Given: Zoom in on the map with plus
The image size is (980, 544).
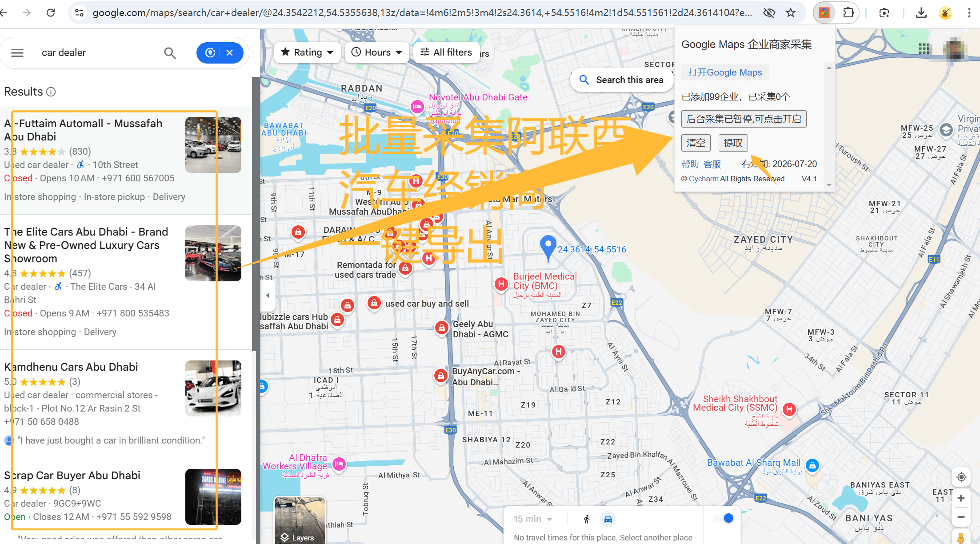Looking at the screenshot, I should pyautogui.click(x=961, y=498).
